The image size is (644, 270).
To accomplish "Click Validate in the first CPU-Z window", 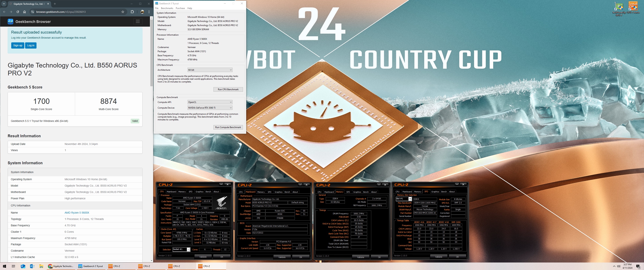I will click(x=203, y=257).
